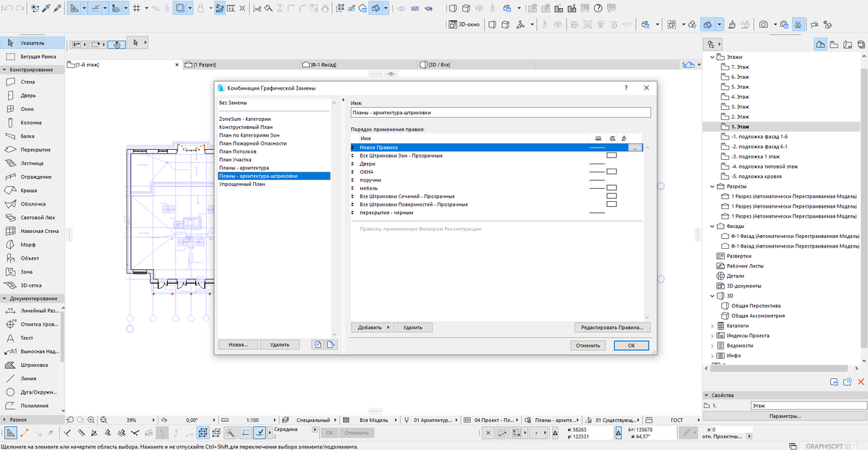Switch to the [3D / Все] tab
Screen dimensions: 868x450
[477, 65]
